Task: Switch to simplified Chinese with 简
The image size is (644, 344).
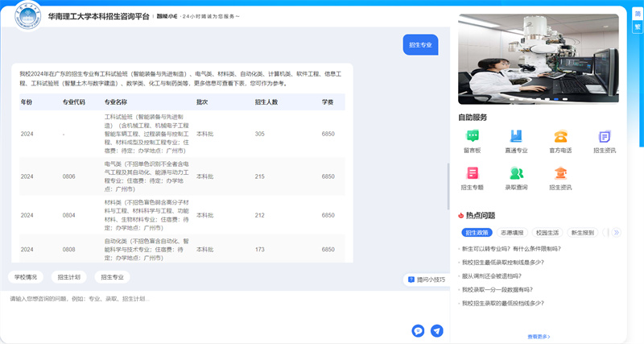Action: click(638, 14)
